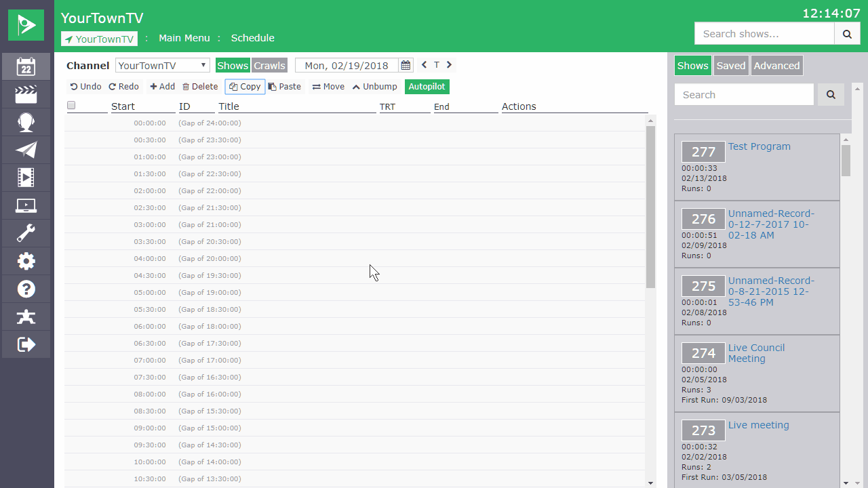The width and height of the screenshot is (868, 488).
Task: Click the shows list scrollbar thumb
Action: coord(846,161)
